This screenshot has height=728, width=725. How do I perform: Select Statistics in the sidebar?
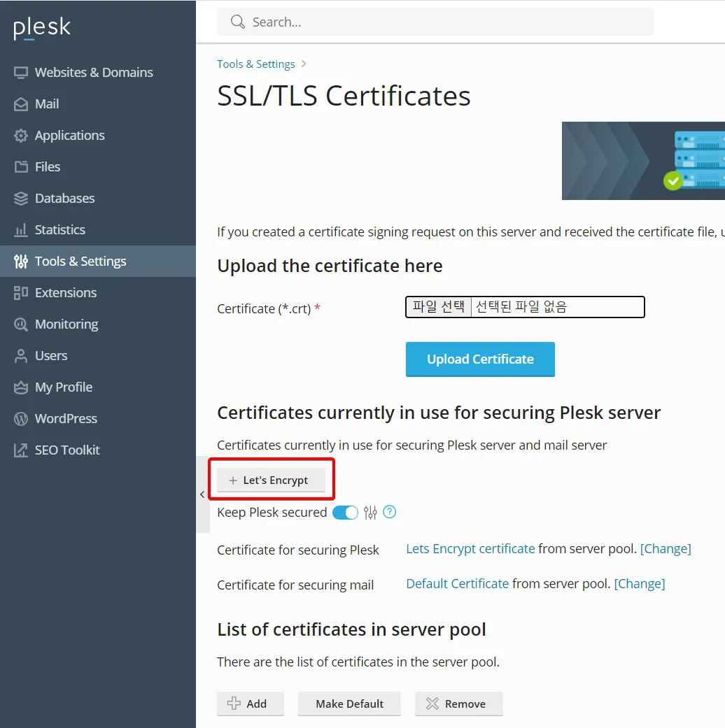pos(98,230)
